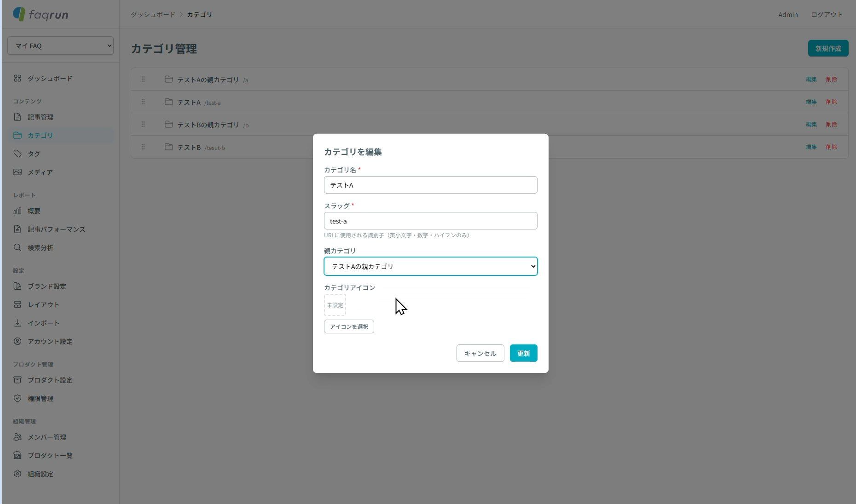The image size is (856, 504).
Task: Click ログアウト link
Action: [827, 15]
